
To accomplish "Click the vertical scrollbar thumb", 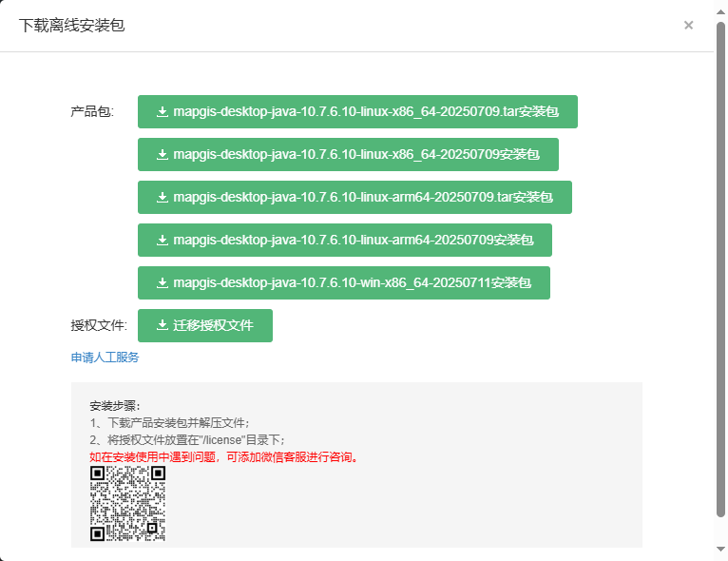I will [x=720, y=266].
